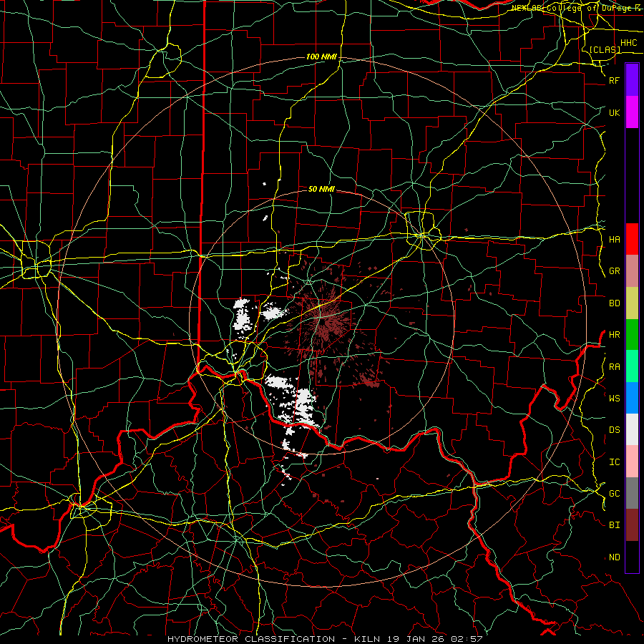Screen dimensions: 644x644
Task: Click the IC legend label
Action: click(614, 462)
